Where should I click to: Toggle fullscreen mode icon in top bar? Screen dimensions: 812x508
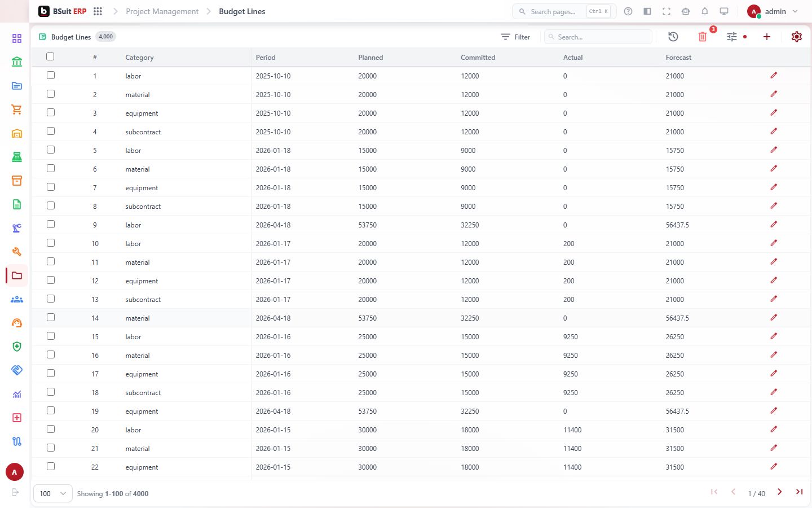pos(667,11)
